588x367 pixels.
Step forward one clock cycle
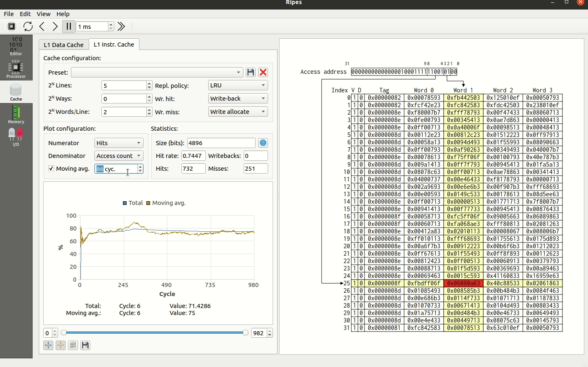(x=55, y=26)
